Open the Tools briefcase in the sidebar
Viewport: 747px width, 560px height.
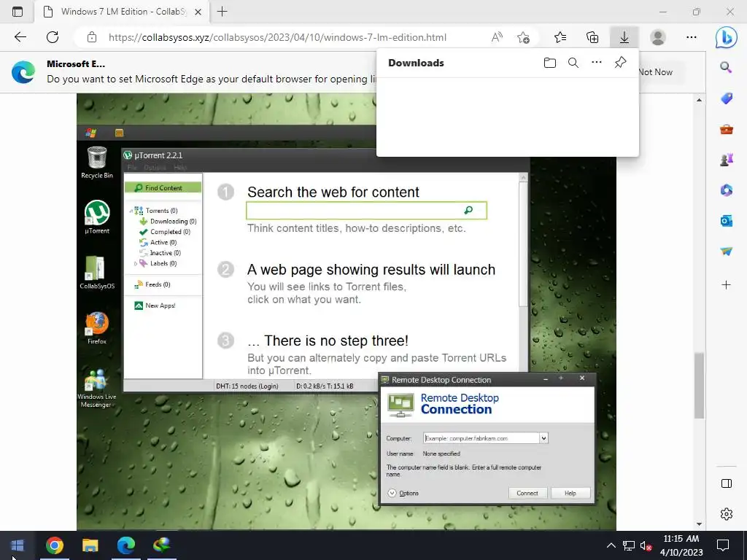pyautogui.click(x=726, y=129)
